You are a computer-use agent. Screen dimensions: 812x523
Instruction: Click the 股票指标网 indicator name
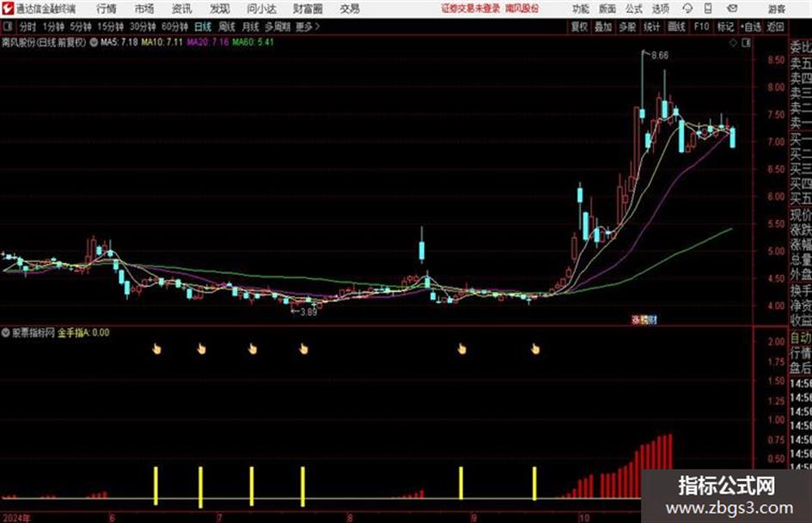(34, 332)
